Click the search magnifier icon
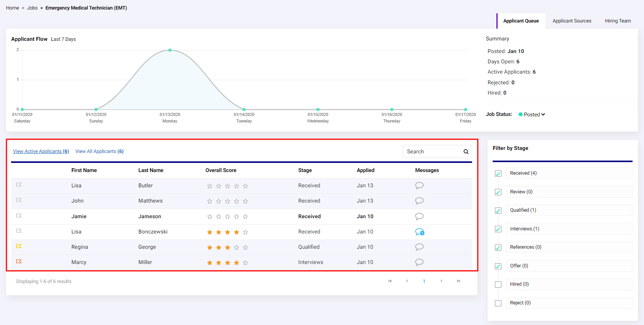 (x=466, y=152)
